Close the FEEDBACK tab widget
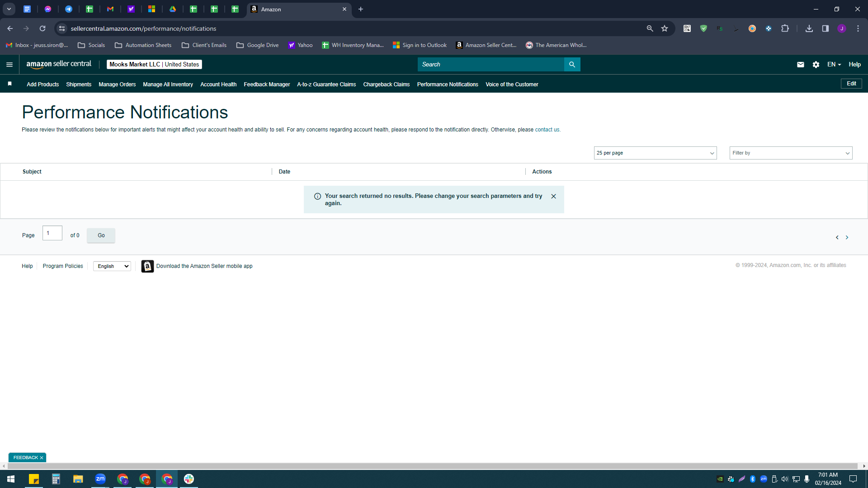Screen dimensions: 868x488 [42, 458]
